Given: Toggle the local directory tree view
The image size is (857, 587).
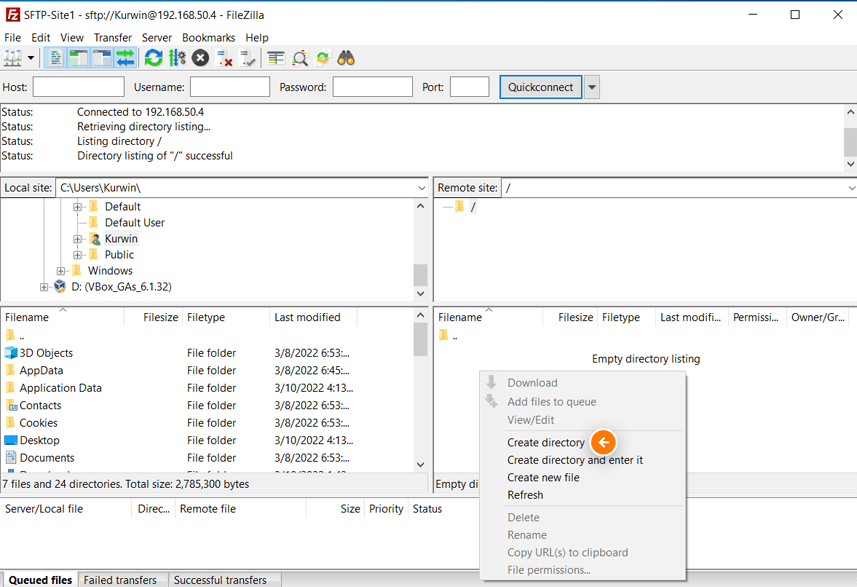Looking at the screenshot, I should point(78,57).
